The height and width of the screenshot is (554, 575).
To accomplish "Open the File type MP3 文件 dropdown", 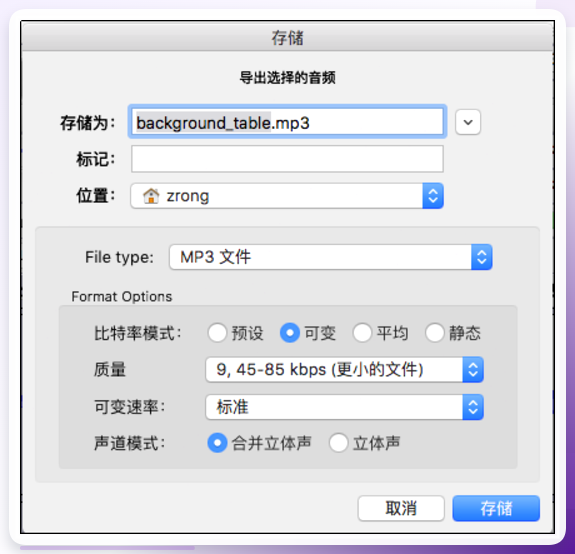I will click(x=330, y=257).
